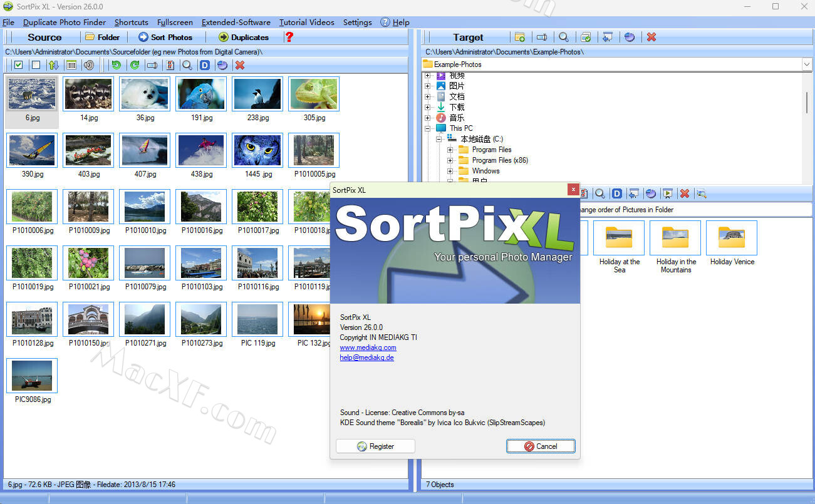This screenshot has height=504, width=815.
Task: Click the folder tree vertical scrollbar
Action: pyautogui.click(x=807, y=103)
